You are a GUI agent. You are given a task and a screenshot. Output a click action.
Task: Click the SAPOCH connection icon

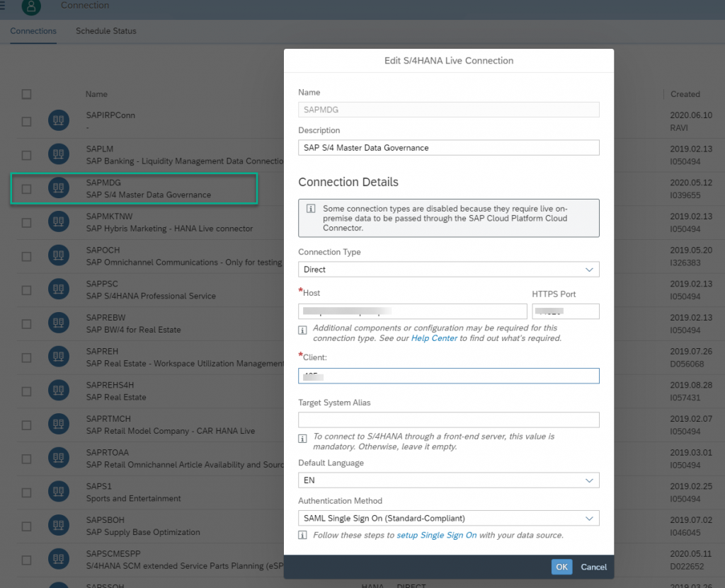pos(59,255)
